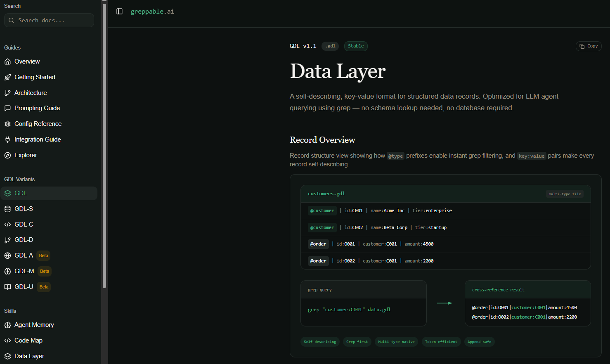The width and height of the screenshot is (610, 364).
Task: Click the Copy button
Action: [x=589, y=46]
